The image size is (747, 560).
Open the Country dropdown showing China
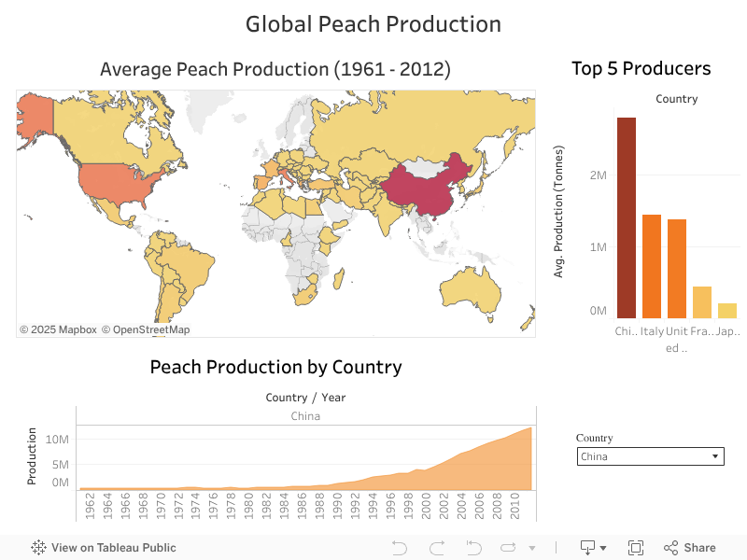650,456
